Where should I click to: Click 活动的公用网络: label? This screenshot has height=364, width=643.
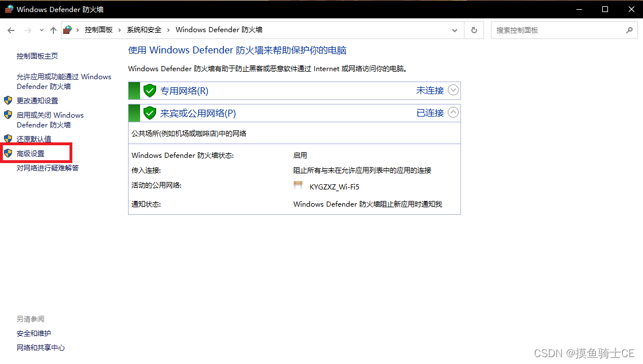(x=156, y=185)
